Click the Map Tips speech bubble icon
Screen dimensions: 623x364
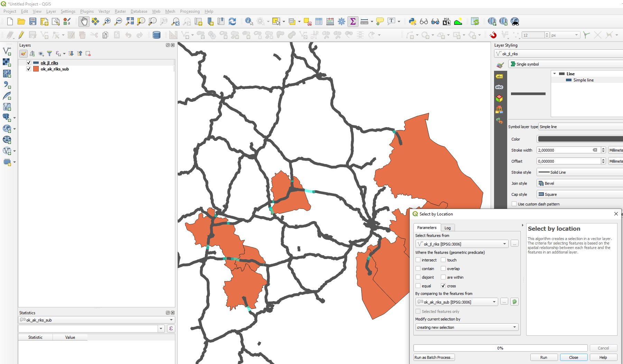pos(380,21)
